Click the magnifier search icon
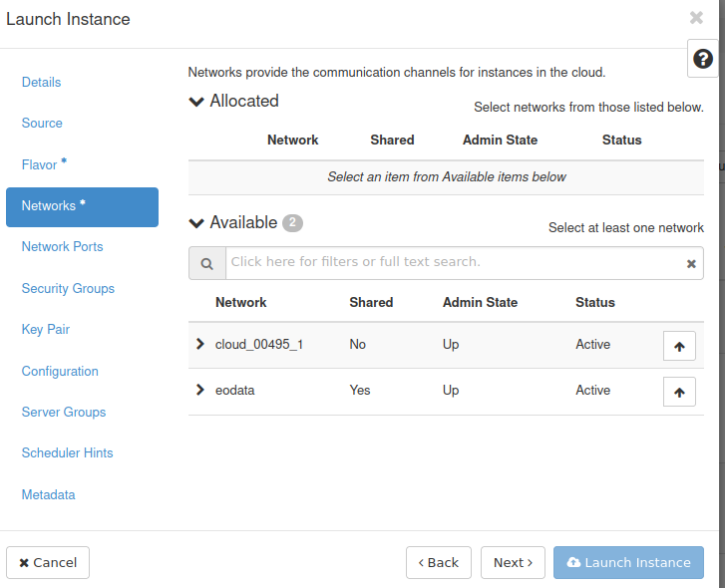Viewport: 725px width, 588px height. (x=207, y=264)
